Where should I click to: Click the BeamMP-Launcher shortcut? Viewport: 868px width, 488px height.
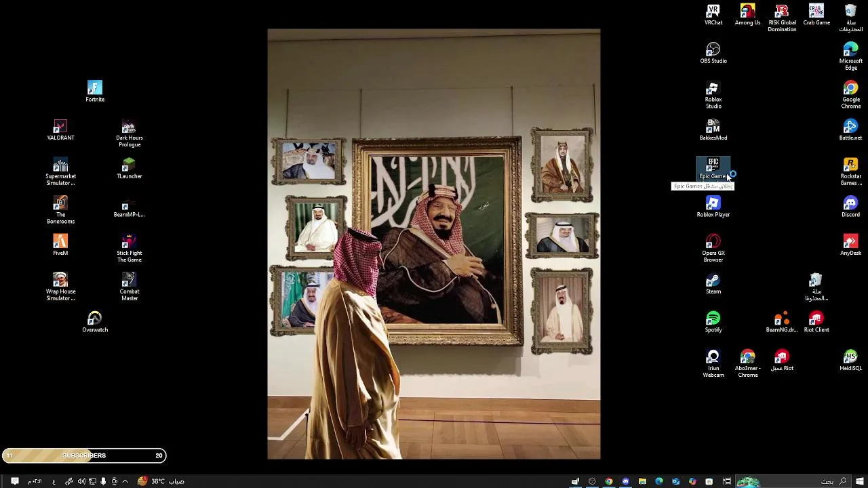129,207
